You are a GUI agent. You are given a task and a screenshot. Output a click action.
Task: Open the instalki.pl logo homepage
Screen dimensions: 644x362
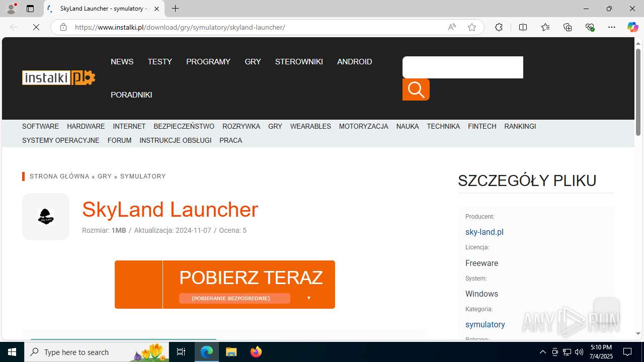pos(58,77)
